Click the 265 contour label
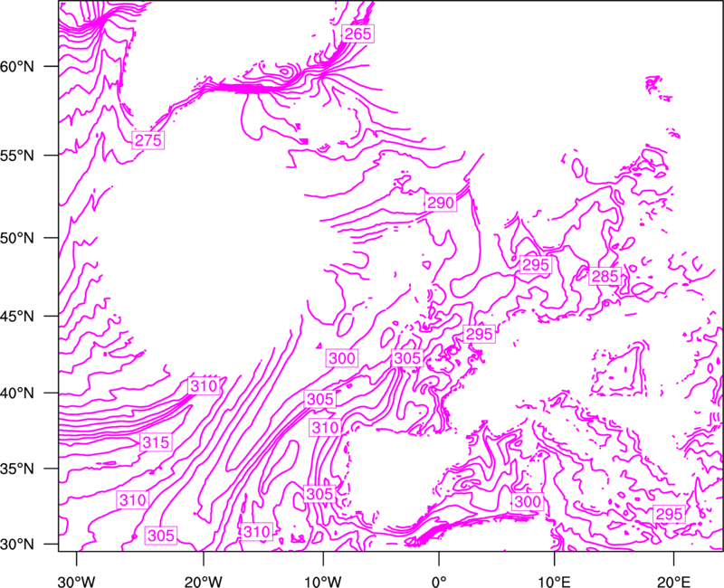 pos(357,33)
